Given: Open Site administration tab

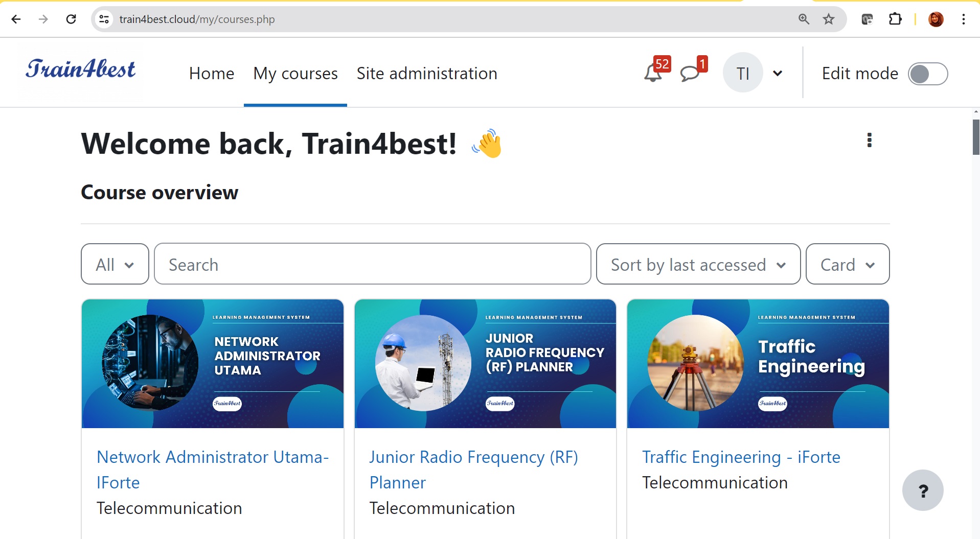Looking at the screenshot, I should click(427, 74).
